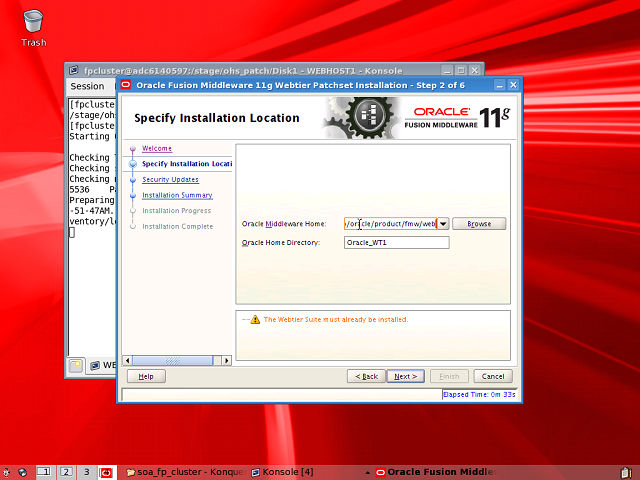
Task: Select Specify Installation Location step
Action: tap(187, 164)
